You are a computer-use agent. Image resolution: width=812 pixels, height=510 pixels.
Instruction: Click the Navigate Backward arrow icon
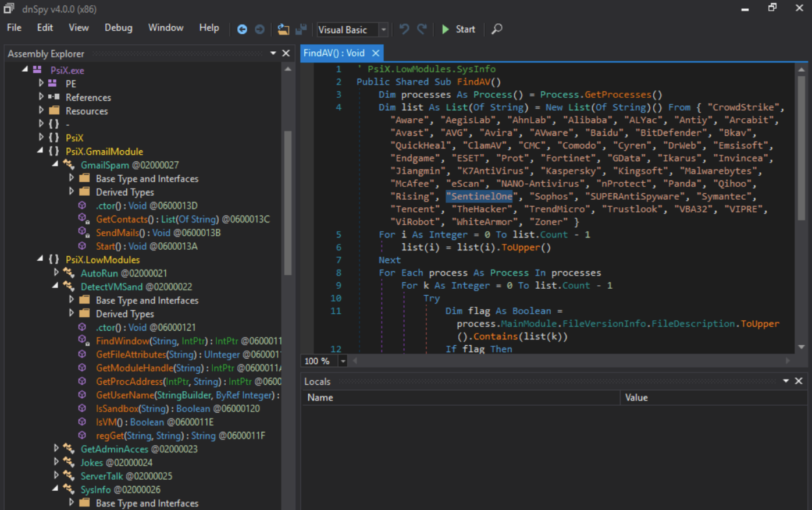point(242,29)
